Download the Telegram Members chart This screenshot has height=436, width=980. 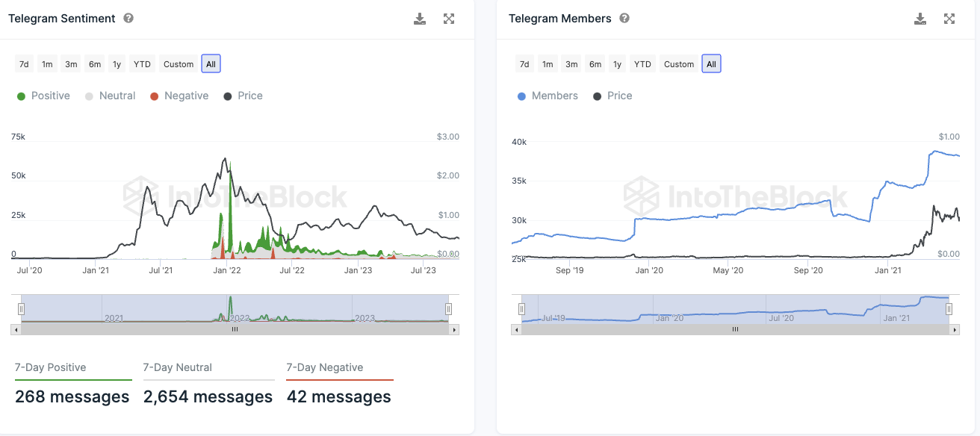[920, 19]
